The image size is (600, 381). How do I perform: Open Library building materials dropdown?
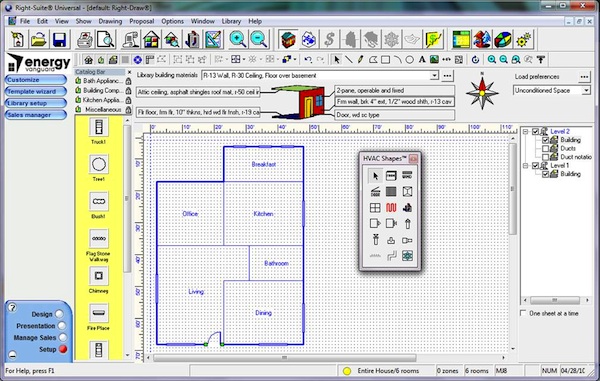point(434,75)
